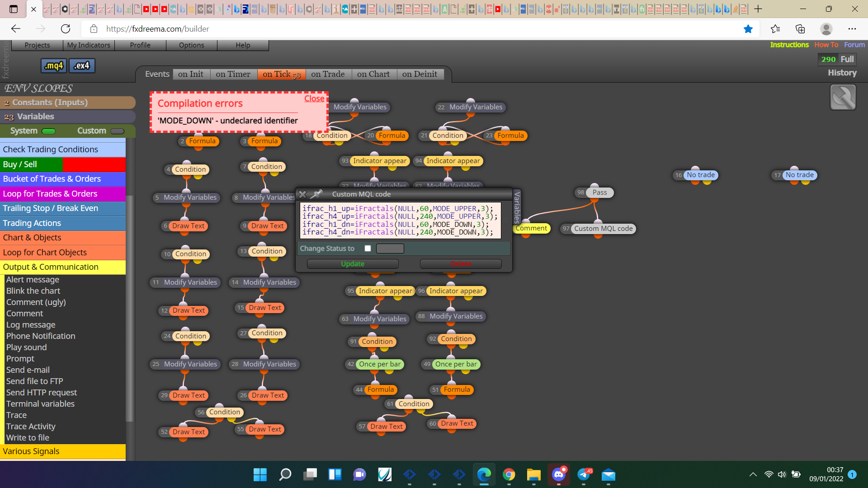Open browser settings and more menu

pos(852,29)
